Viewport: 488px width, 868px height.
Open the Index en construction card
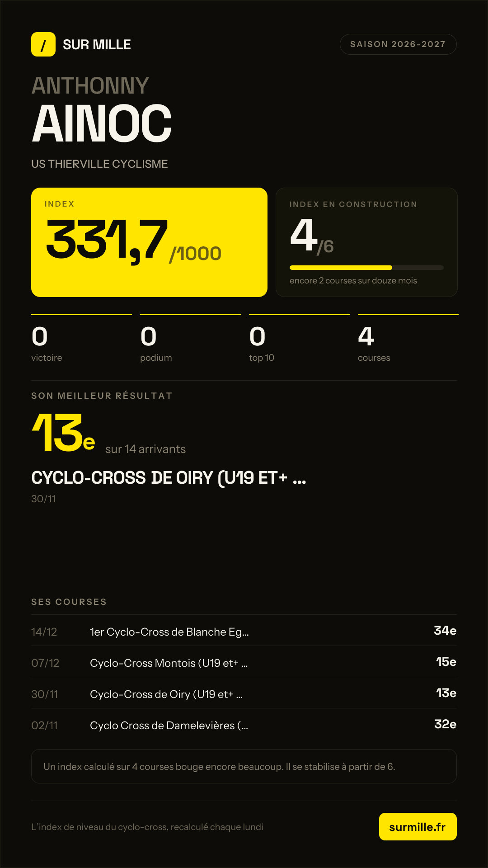click(366, 242)
